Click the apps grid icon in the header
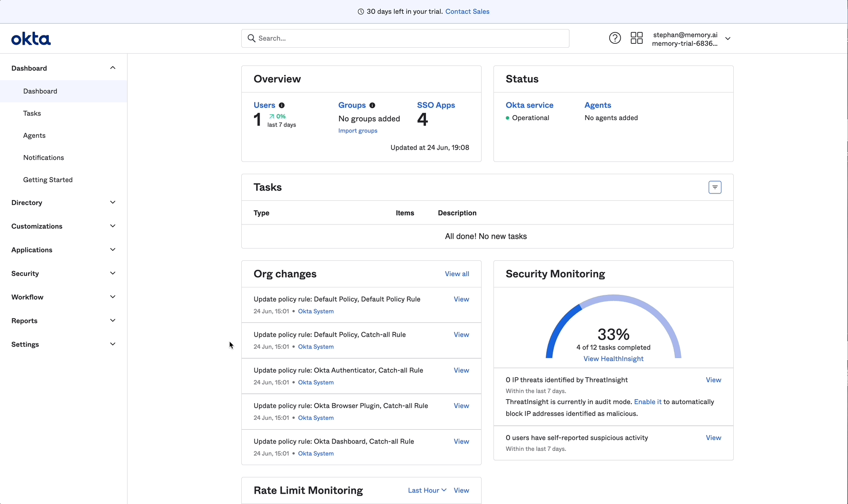 [636, 38]
